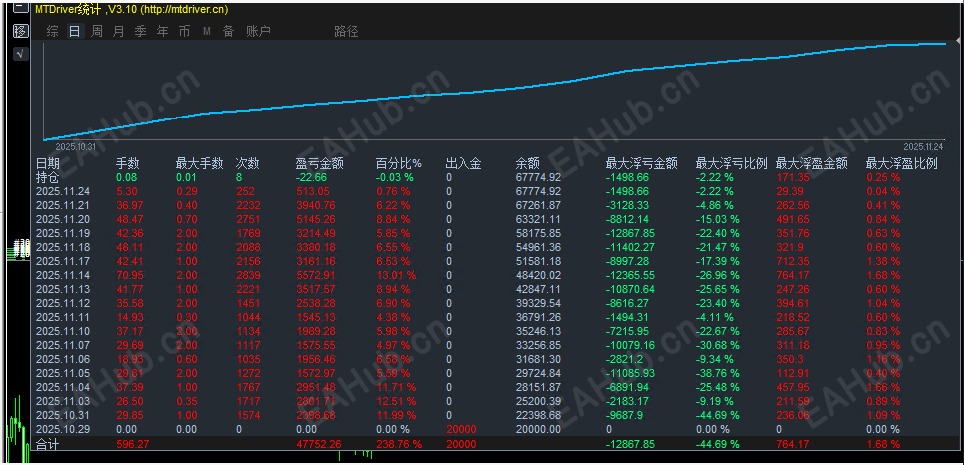Click the 日期 column header
Image resolution: width=964 pixels, height=465 pixels.
[x=48, y=164]
